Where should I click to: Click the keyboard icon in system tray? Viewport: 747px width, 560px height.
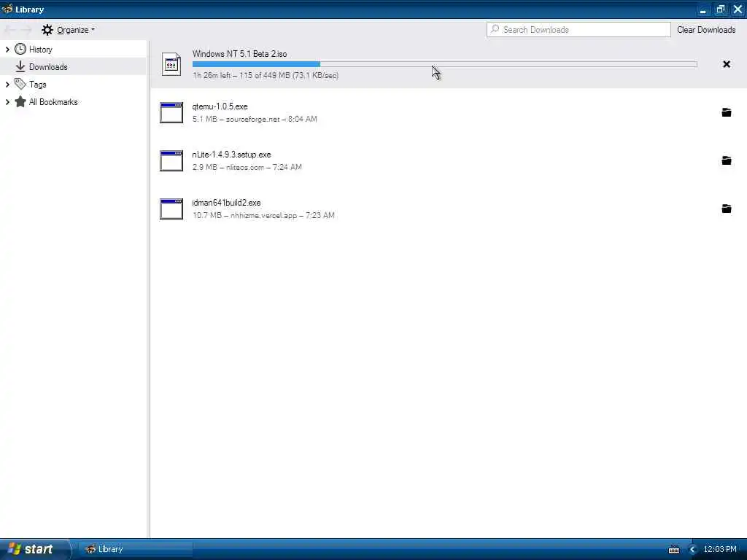pyautogui.click(x=673, y=550)
